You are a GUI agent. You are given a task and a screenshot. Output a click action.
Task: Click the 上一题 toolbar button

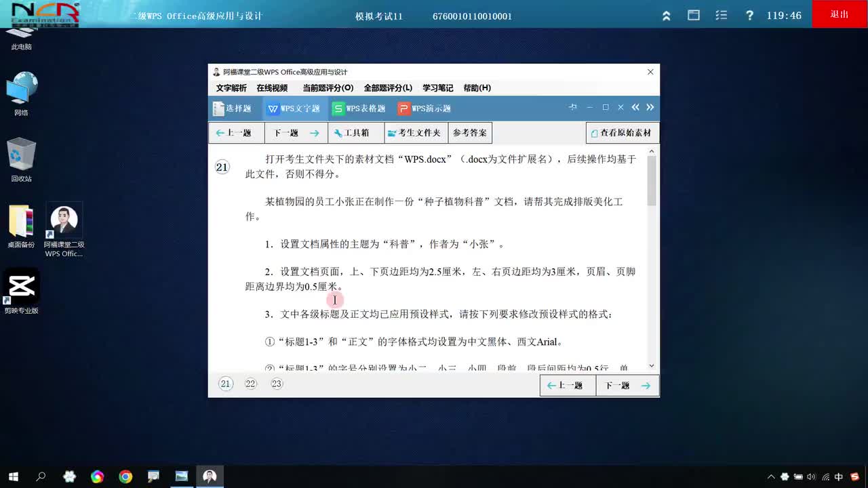click(236, 133)
